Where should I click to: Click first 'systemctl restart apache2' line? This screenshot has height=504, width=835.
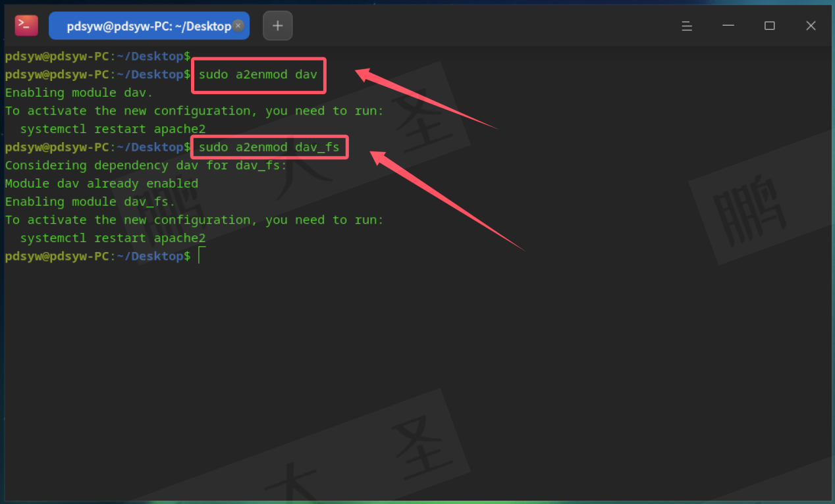(113, 129)
